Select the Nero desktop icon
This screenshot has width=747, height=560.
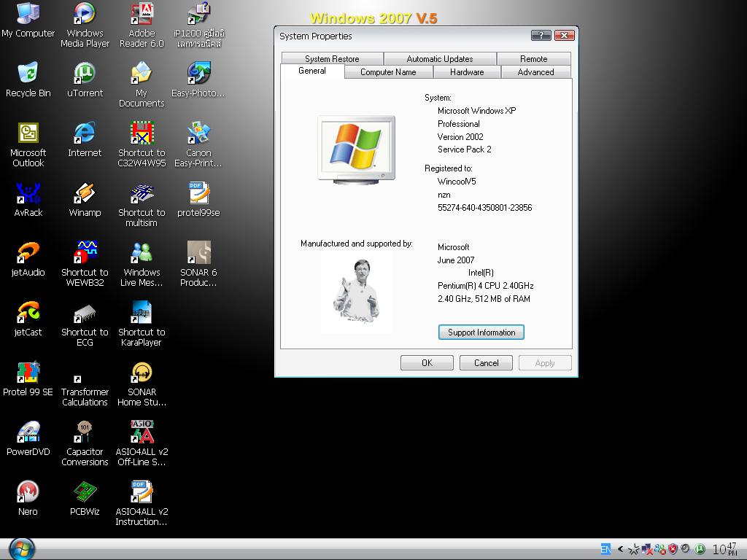click(x=28, y=499)
